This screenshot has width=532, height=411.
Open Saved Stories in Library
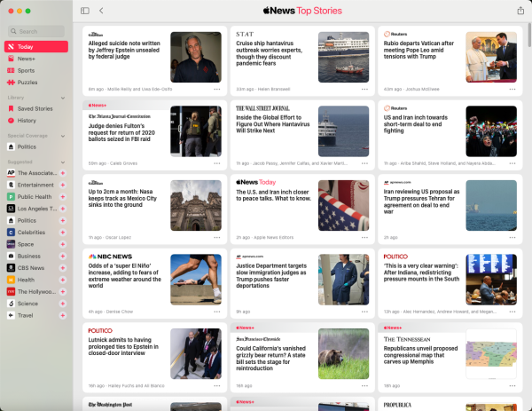pyautogui.click(x=36, y=108)
